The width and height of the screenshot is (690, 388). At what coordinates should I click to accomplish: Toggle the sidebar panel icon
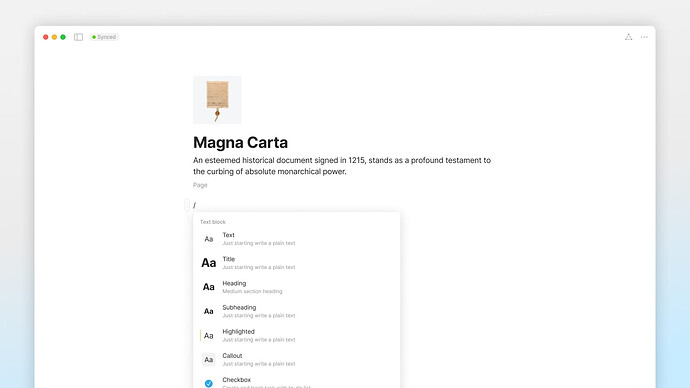[78, 37]
